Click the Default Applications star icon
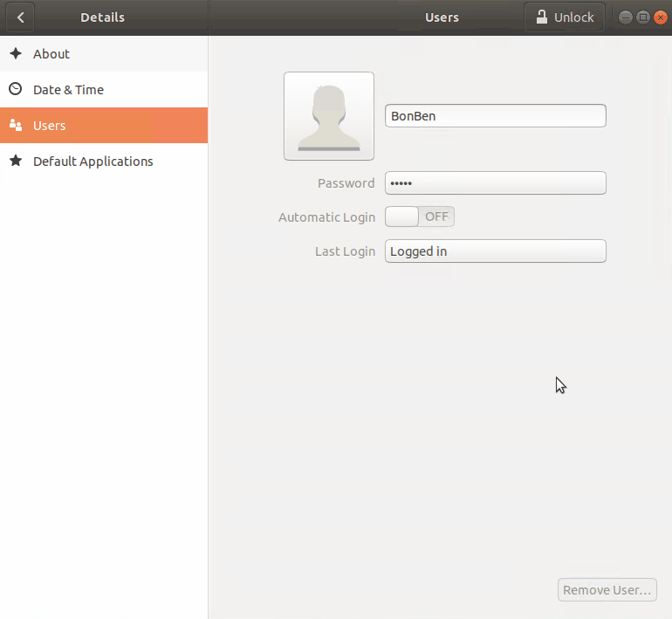 click(16, 161)
